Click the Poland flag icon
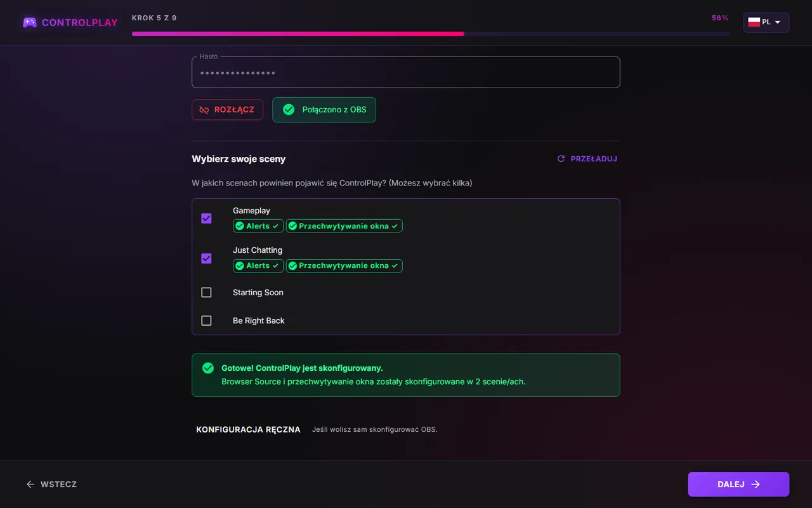The height and width of the screenshot is (508, 812). pyautogui.click(x=754, y=22)
